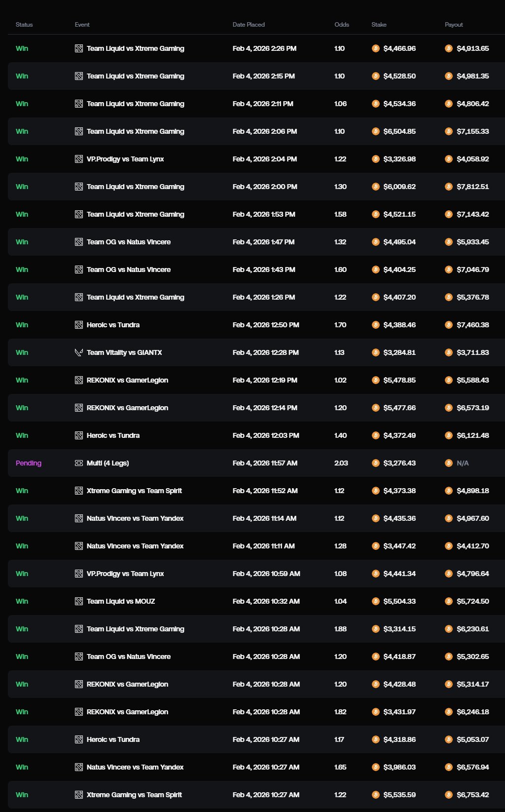Click the ticket icon next to Multi (4 Legs)

(x=78, y=463)
